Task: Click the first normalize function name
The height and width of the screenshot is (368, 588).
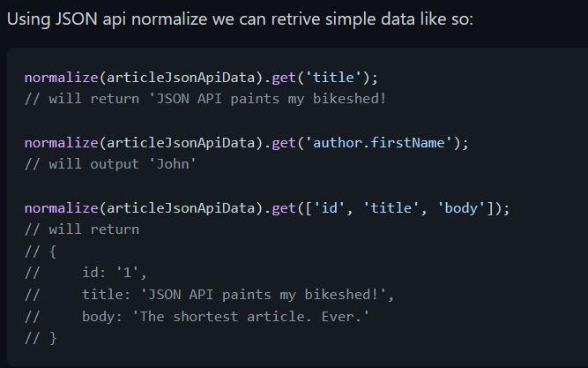Action: pos(62,78)
